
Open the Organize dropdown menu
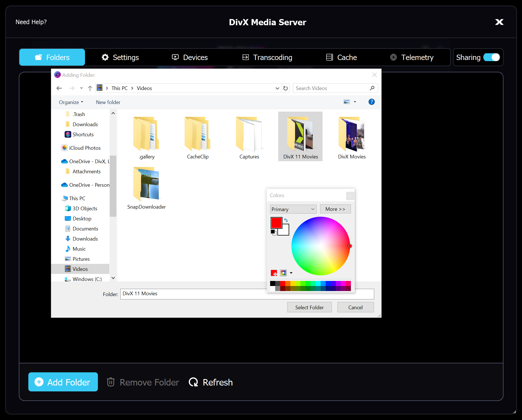tap(71, 102)
